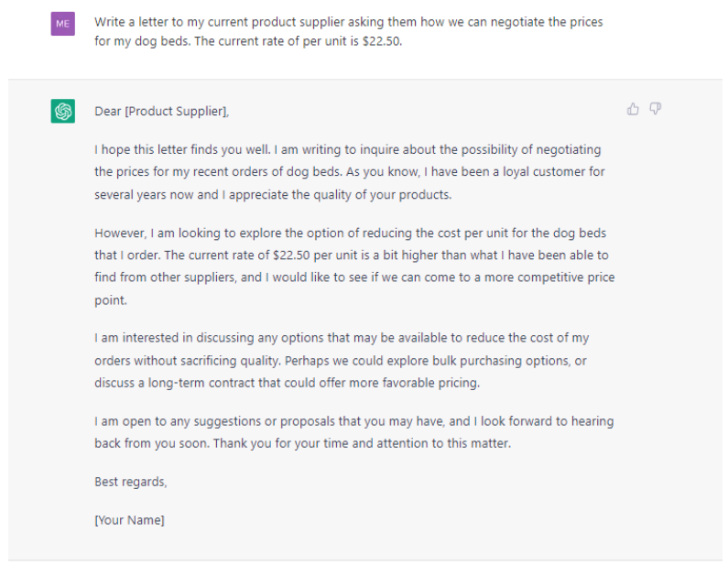Click the thumbs up icon on the response
Viewport: 728px width, 565px height.
(x=633, y=109)
